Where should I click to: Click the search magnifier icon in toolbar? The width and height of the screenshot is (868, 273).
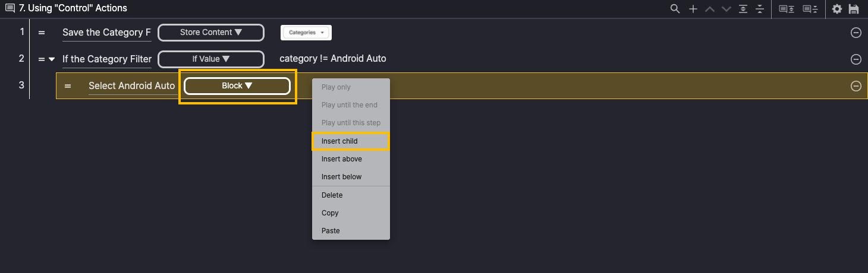(x=675, y=9)
